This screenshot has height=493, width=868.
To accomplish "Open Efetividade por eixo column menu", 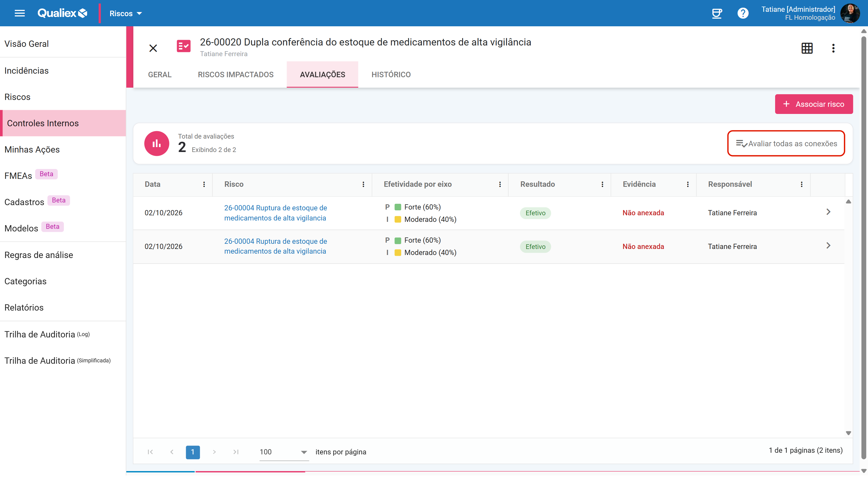I will pyautogui.click(x=500, y=184).
